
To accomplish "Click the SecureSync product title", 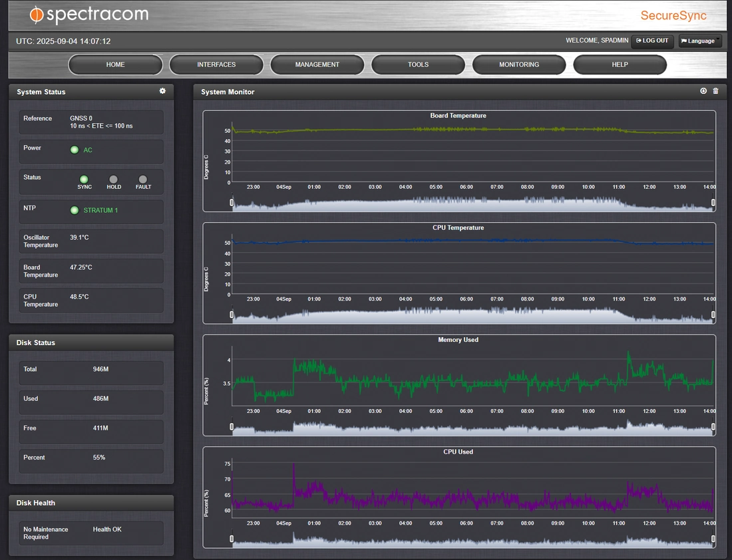I will click(x=673, y=15).
